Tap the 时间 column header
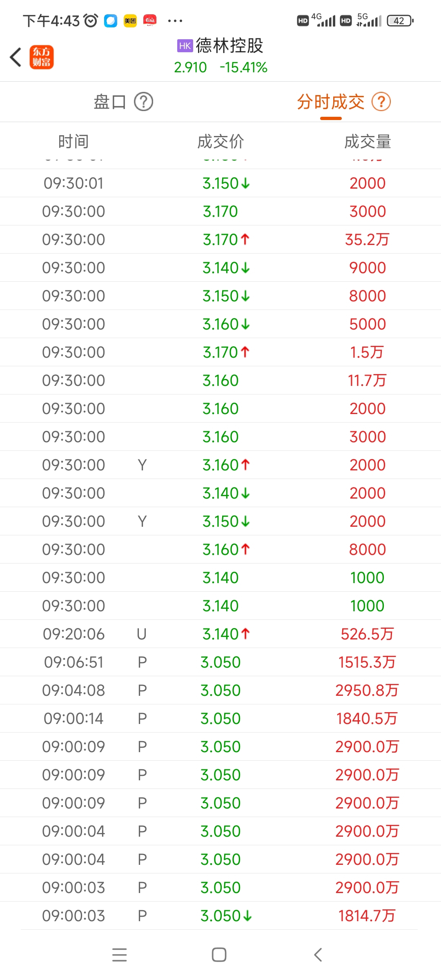 (73, 142)
